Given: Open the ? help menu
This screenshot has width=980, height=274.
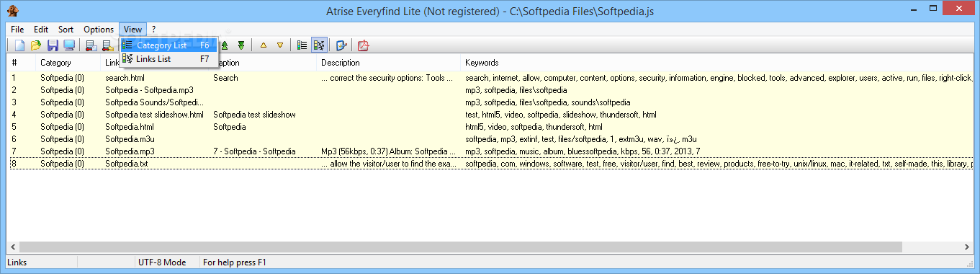Looking at the screenshot, I should coord(153,30).
